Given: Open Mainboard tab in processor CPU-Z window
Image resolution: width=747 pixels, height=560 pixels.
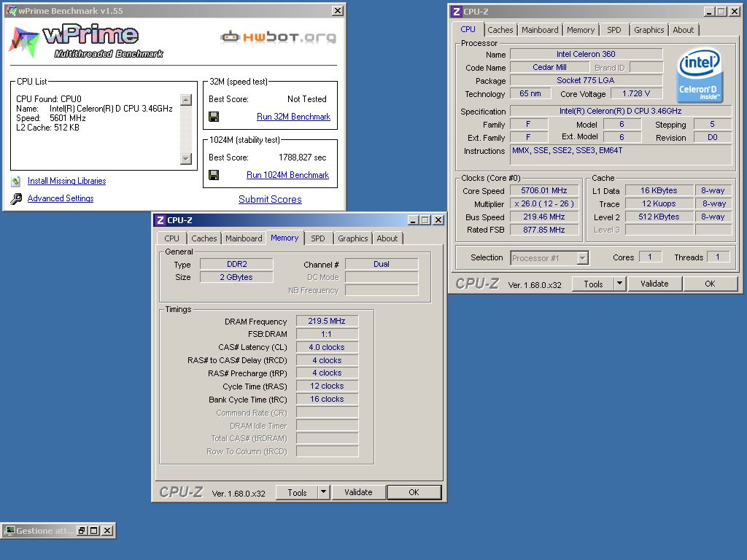Looking at the screenshot, I should (x=540, y=29).
